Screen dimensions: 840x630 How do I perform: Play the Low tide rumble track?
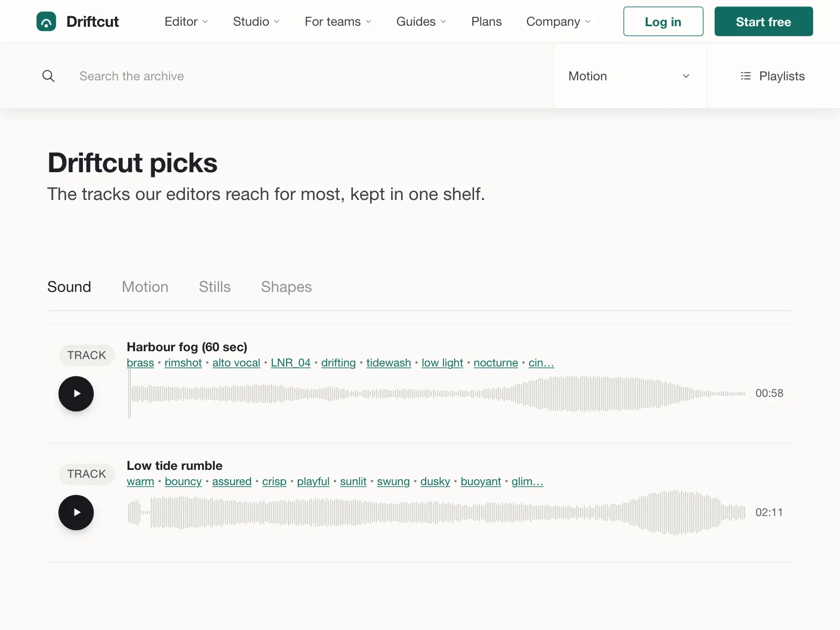pyautogui.click(x=76, y=512)
